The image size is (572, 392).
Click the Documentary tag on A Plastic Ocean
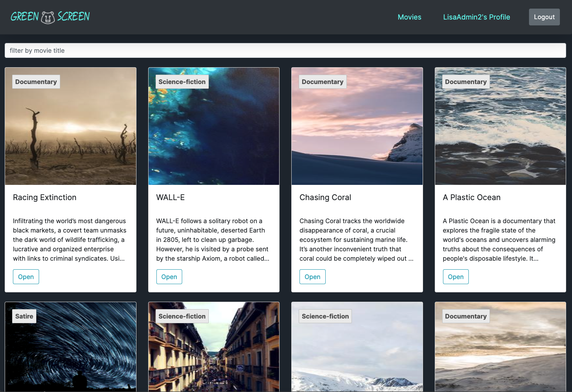(466, 82)
